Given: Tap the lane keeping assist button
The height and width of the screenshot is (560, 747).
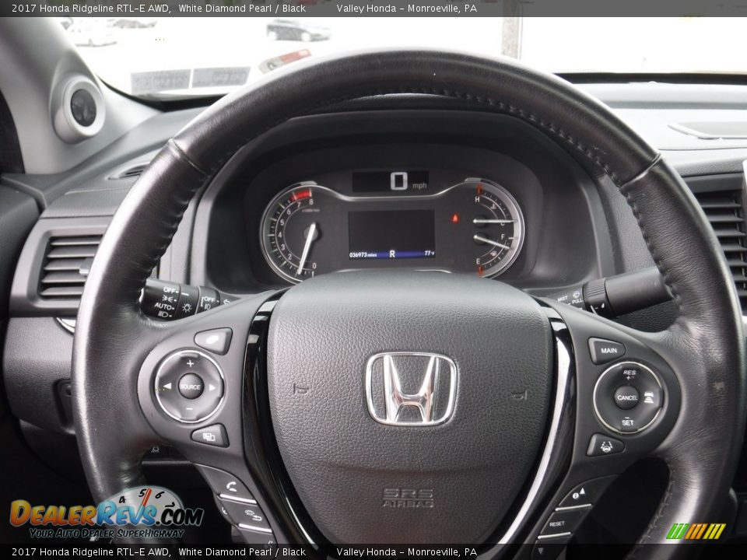Looking at the screenshot, I should (605, 446).
